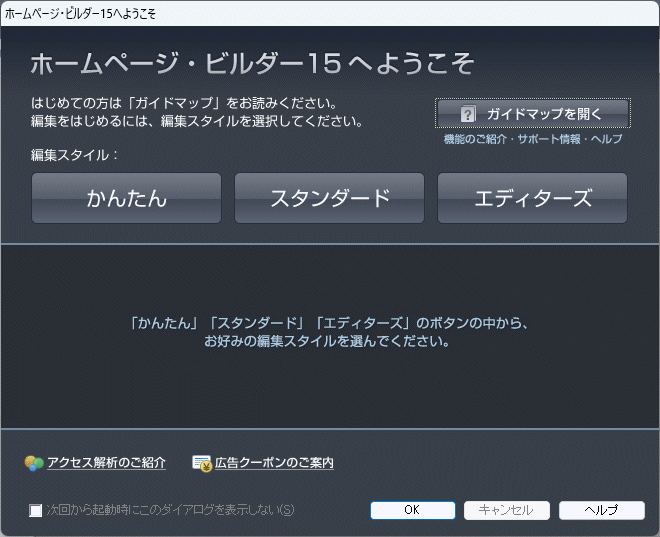This screenshot has width=660, height=537.
Task: Open the guide map via ガイドマップを開く
Action: tap(532, 113)
